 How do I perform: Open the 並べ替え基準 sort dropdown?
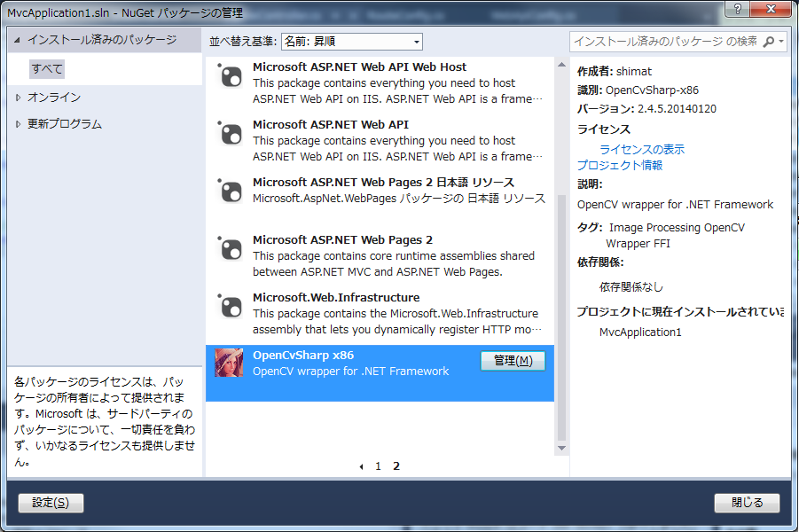tap(351, 42)
